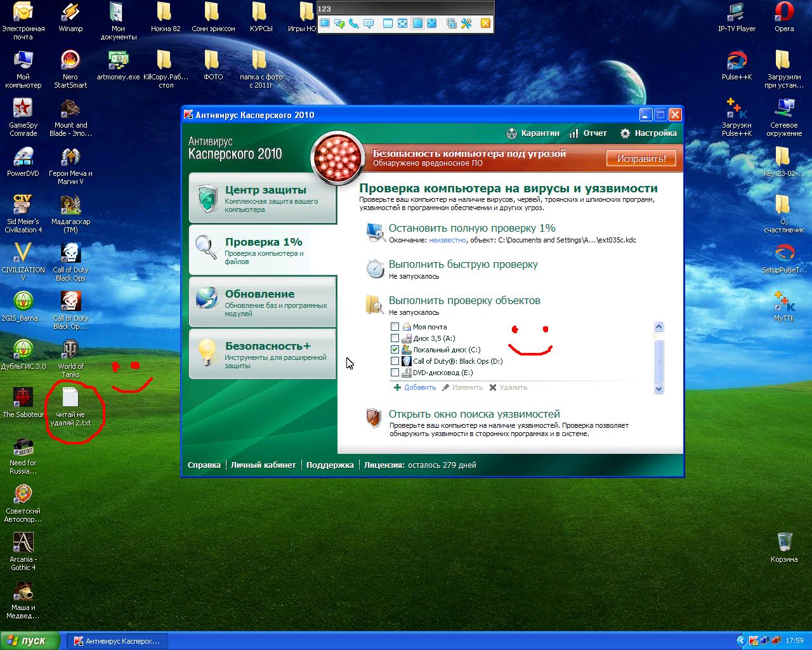
Task: Uncheck the Локальный диск (C:) checkbox
Action: click(x=395, y=350)
